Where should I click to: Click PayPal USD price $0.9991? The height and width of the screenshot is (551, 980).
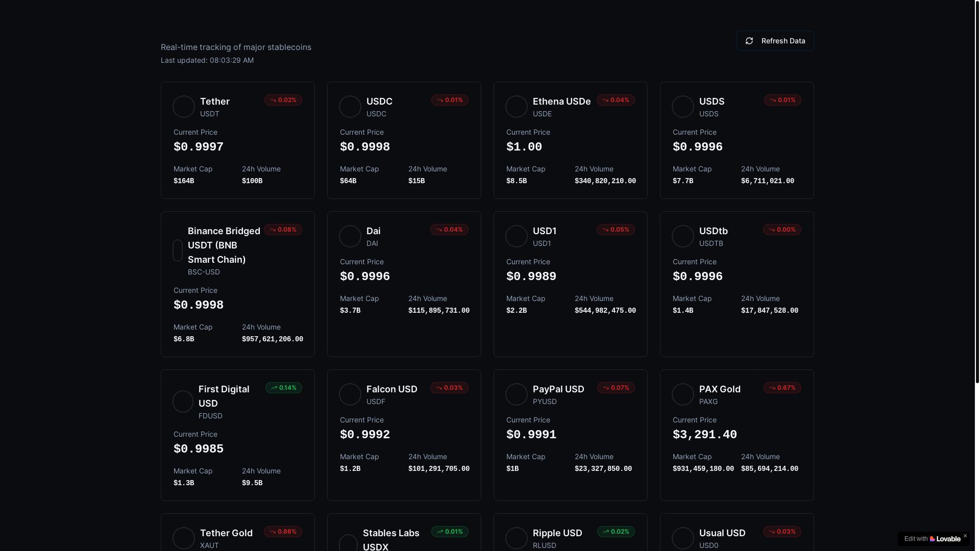(531, 435)
